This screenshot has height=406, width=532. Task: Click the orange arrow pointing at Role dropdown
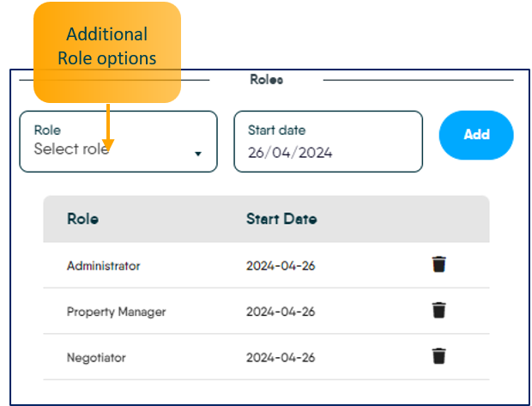point(108,124)
